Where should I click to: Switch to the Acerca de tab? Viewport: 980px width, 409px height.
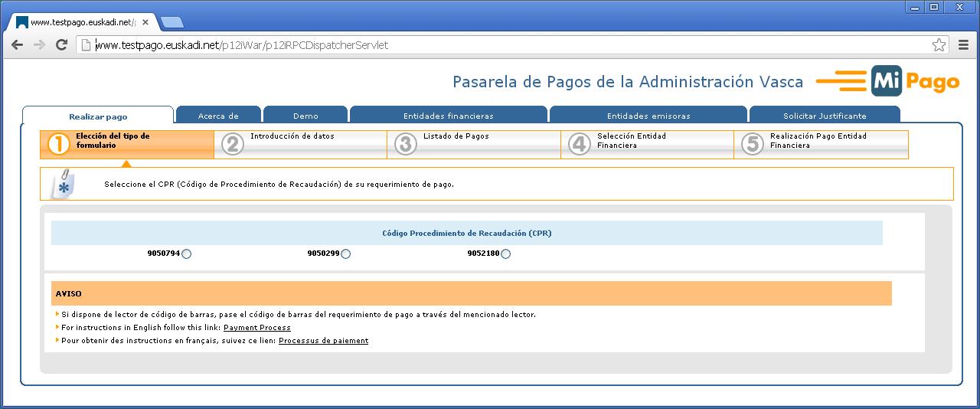click(218, 116)
